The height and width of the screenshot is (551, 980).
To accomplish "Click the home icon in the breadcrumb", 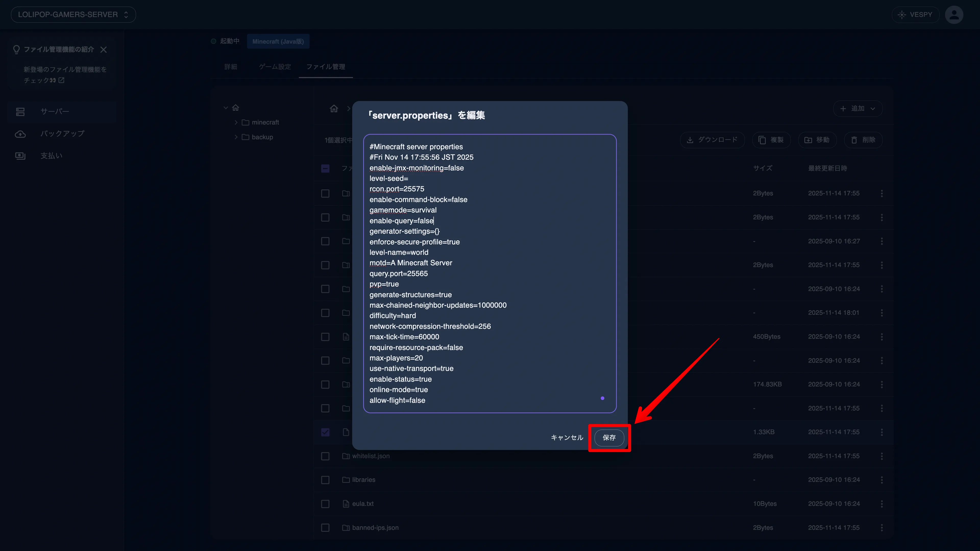I will 334,109.
